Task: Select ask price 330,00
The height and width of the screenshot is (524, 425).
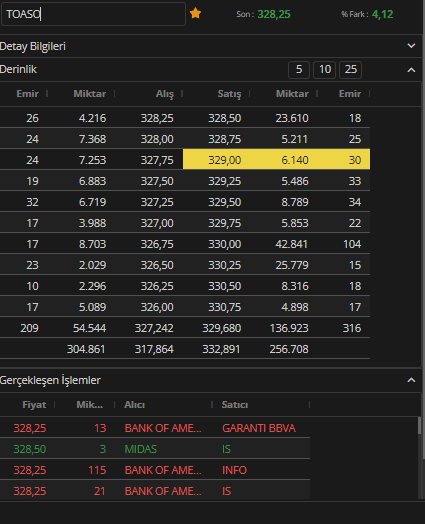Action: pos(225,244)
